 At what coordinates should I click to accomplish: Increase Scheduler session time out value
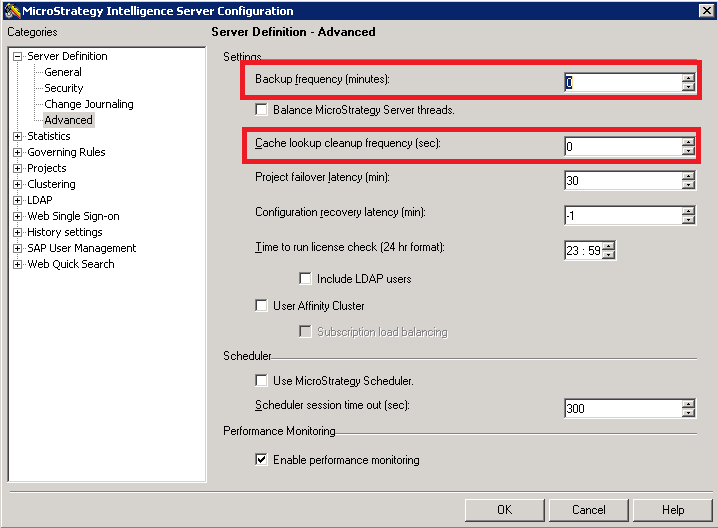coord(688,404)
